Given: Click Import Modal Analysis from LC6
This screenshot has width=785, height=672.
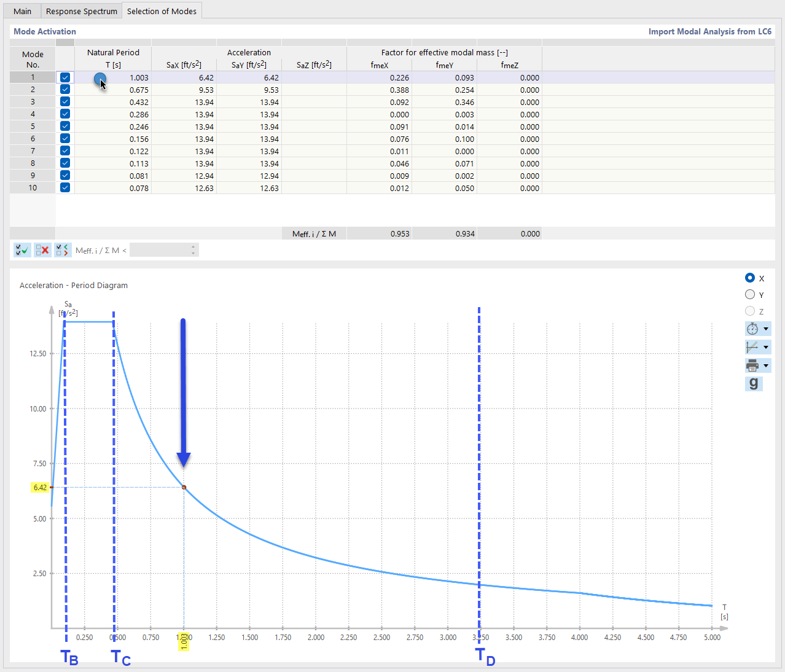Looking at the screenshot, I should (709, 31).
